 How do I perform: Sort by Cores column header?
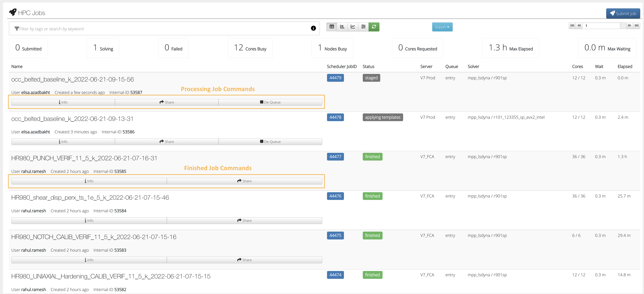578,66
